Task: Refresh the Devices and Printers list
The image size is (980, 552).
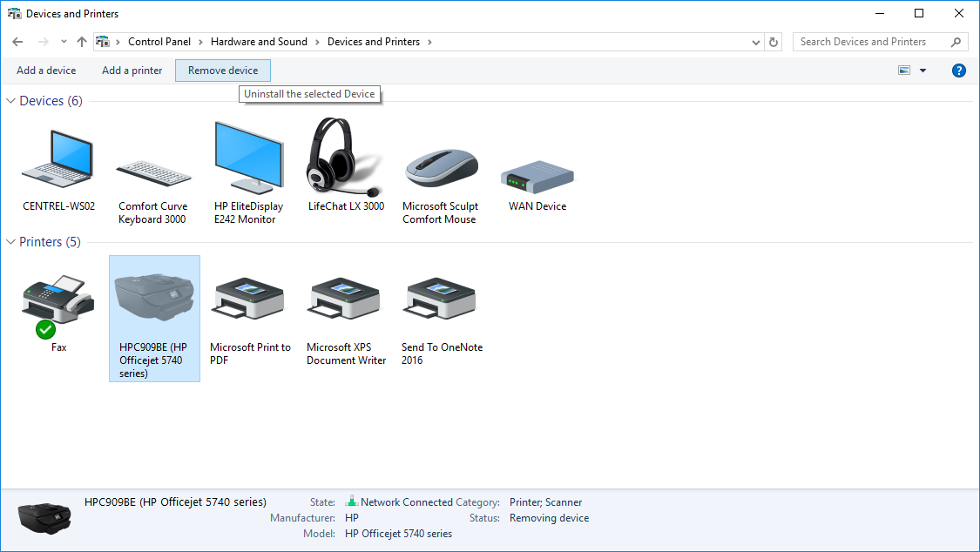Action: (x=774, y=42)
